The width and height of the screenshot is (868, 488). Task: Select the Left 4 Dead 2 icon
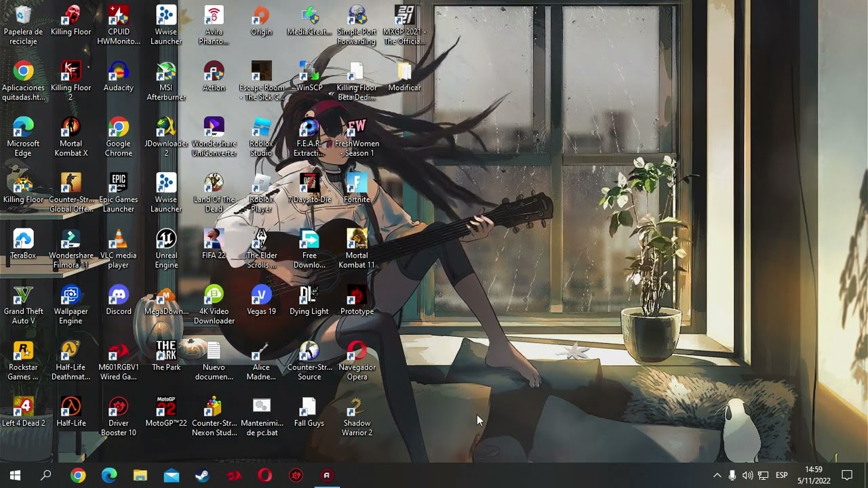(x=23, y=411)
